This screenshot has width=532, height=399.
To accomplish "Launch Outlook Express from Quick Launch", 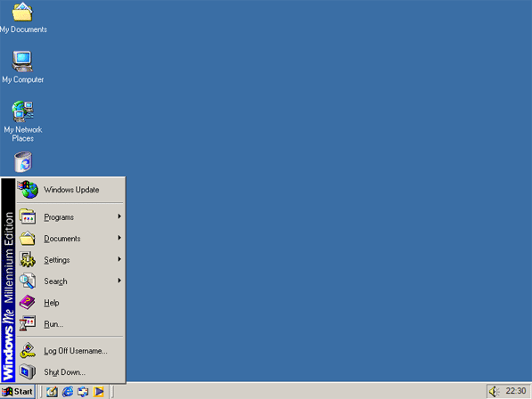I will pyautogui.click(x=83, y=392).
